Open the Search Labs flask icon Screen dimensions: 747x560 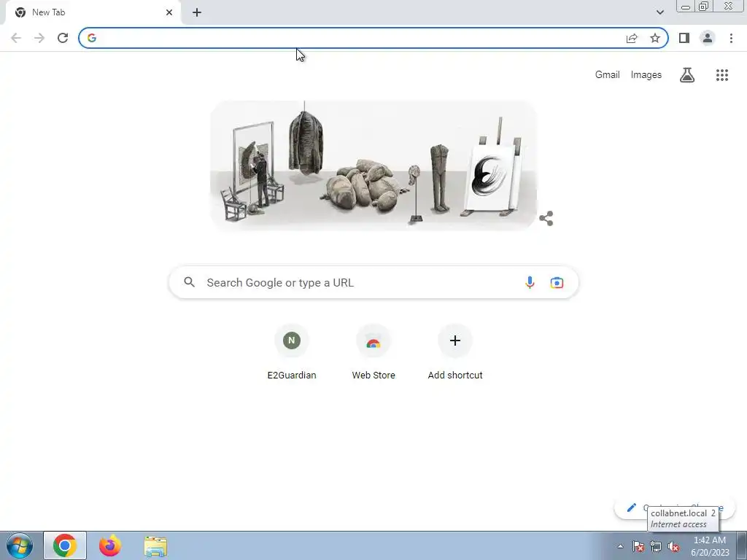[x=687, y=75]
